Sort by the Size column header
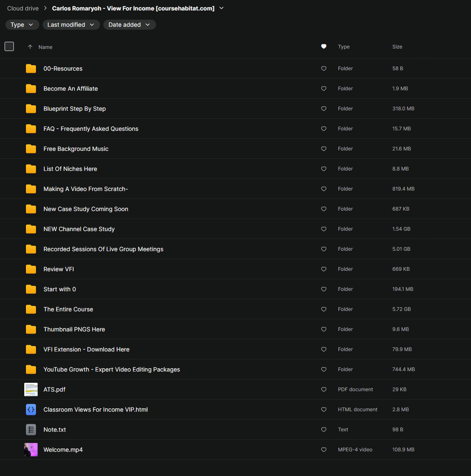Image resolution: width=471 pixels, height=476 pixels. pyautogui.click(x=397, y=47)
